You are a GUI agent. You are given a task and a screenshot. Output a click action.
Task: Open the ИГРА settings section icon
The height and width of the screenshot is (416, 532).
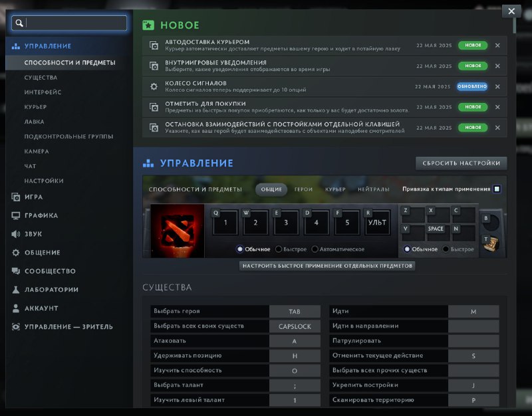coord(15,197)
